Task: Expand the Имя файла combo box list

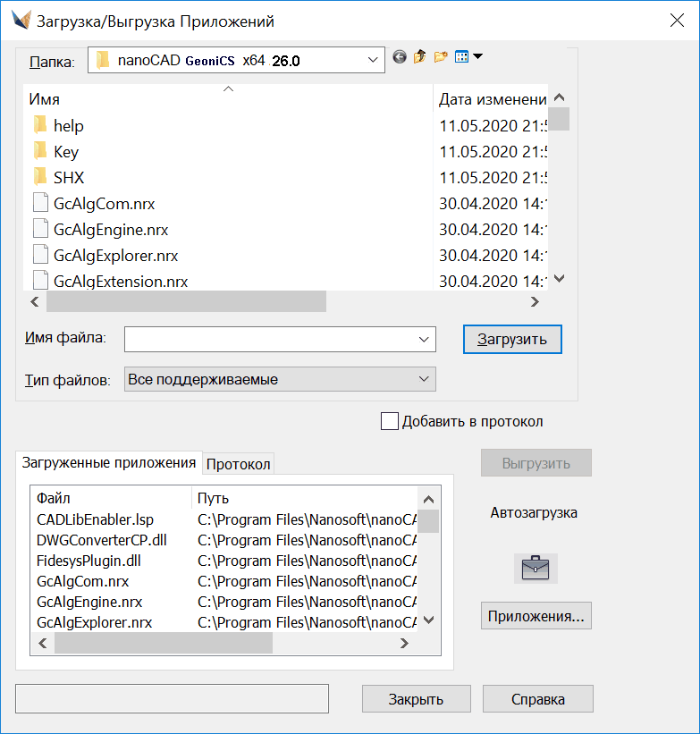Action: (x=424, y=340)
